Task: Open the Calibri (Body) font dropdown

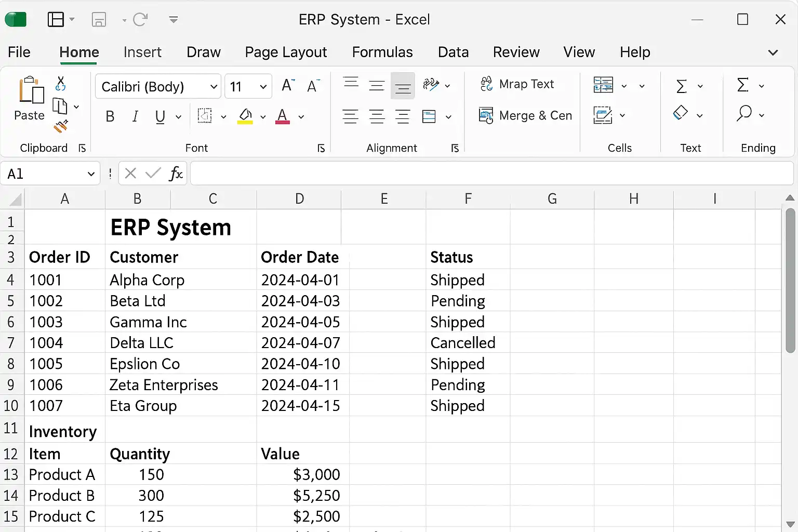Action: pyautogui.click(x=213, y=87)
